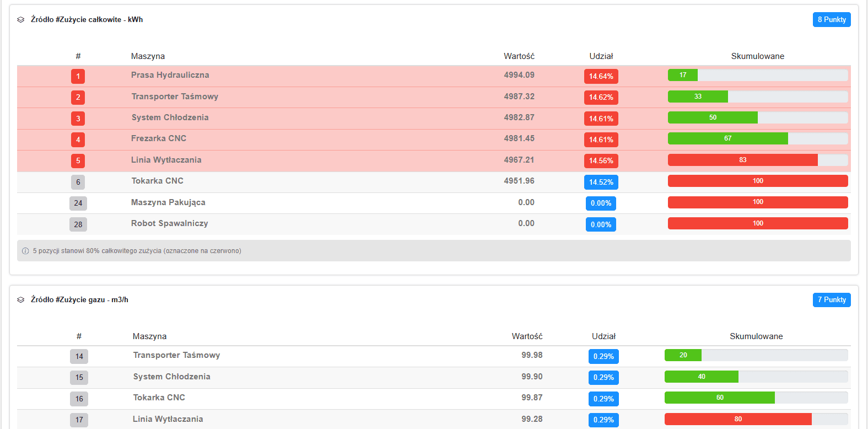Click rank badge 17 in the gas table
Viewport: 868px width, 429px height.
coord(79,420)
